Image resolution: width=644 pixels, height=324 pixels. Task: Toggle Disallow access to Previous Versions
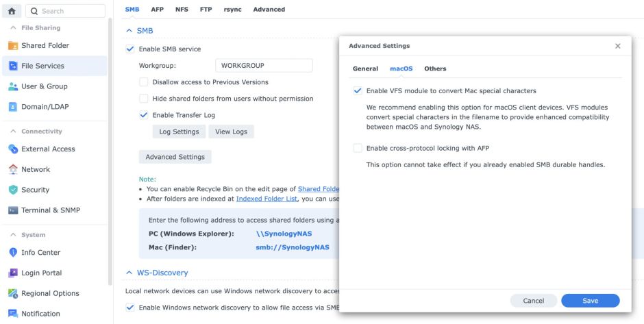(x=144, y=82)
